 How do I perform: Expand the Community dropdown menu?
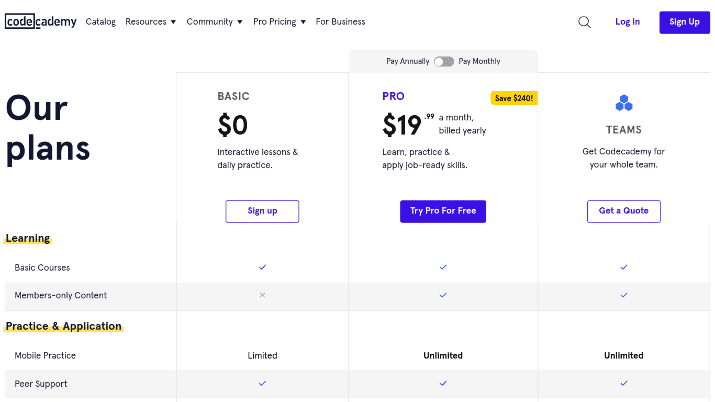click(x=214, y=21)
